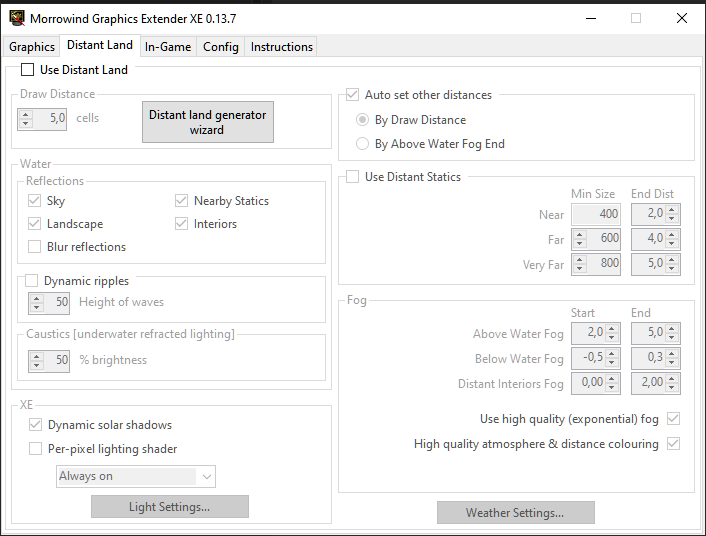Click the Morrowind Graphics Extender title bar icon
This screenshot has width=706, height=536.
point(17,18)
